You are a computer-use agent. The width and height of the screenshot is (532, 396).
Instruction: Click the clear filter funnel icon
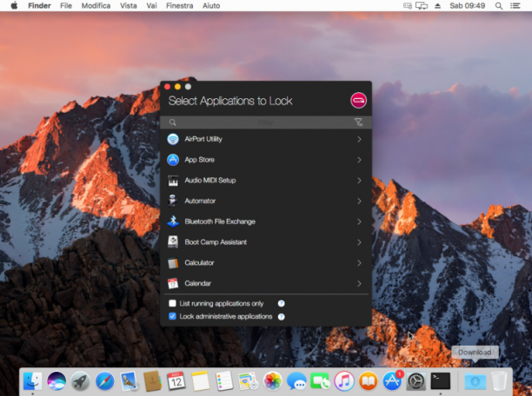click(358, 122)
